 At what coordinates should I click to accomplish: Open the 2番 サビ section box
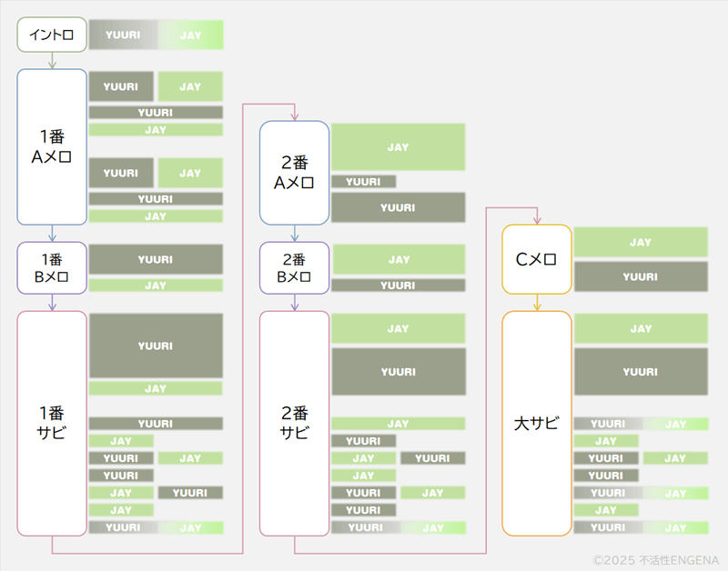tap(294, 423)
